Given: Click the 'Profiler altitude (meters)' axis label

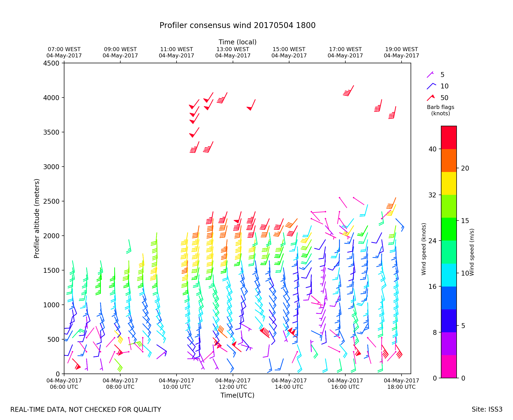Looking at the screenshot, I should [37, 218].
